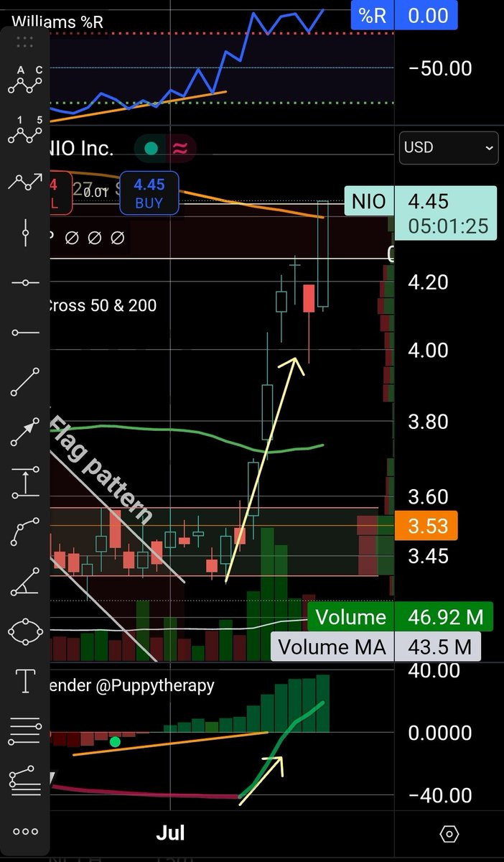The width and height of the screenshot is (504, 862).
Task: Grab the drawing toolbar drag handle dots
Action: [25, 42]
